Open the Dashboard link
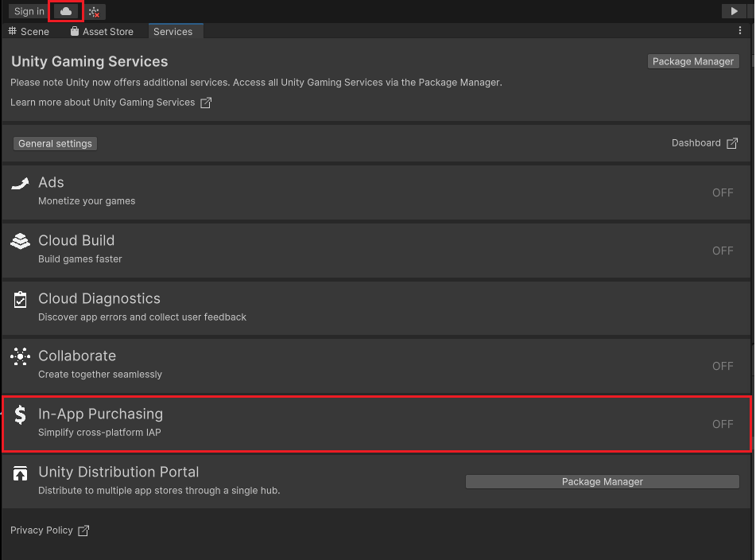 (x=696, y=142)
